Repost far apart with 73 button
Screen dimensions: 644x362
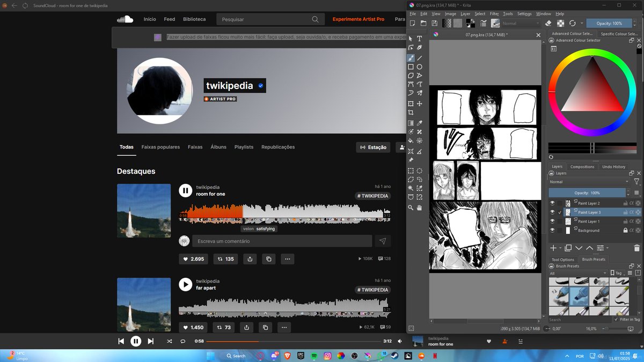pyautogui.click(x=224, y=327)
